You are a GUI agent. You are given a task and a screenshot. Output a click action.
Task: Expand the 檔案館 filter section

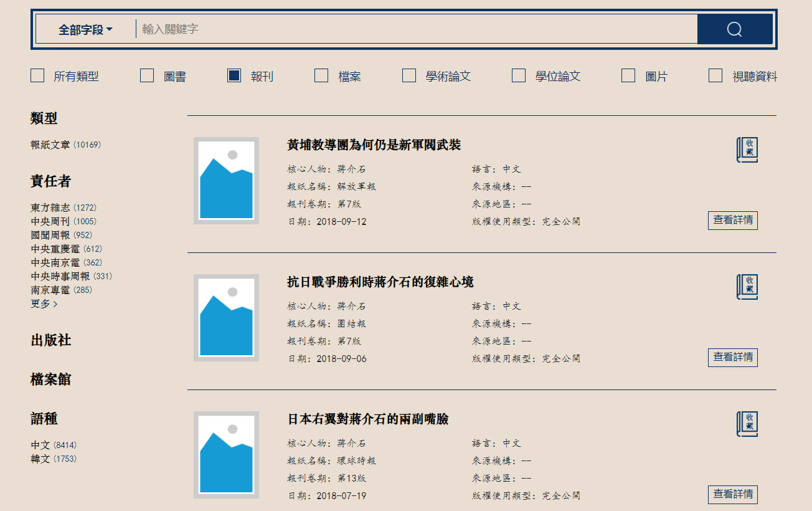(50, 380)
